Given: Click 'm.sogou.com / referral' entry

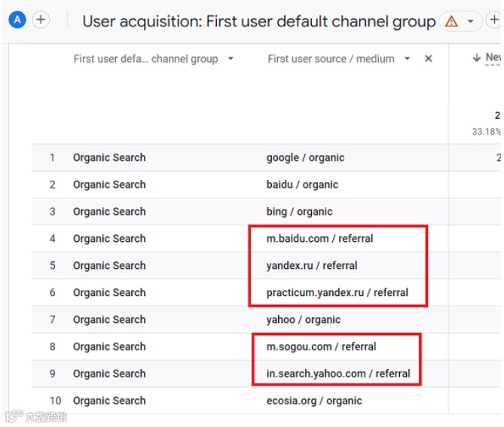Looking at the screenshot, I should click(x=321, y=347).
